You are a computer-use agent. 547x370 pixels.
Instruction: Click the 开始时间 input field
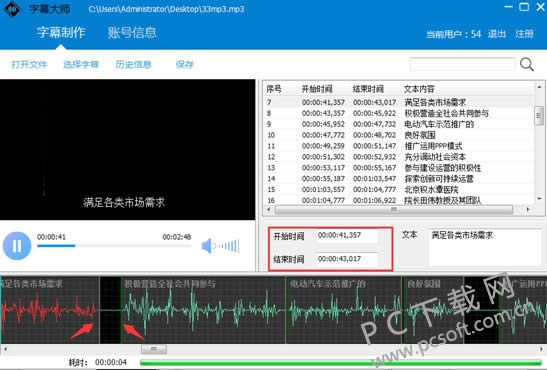coord(347,236)
